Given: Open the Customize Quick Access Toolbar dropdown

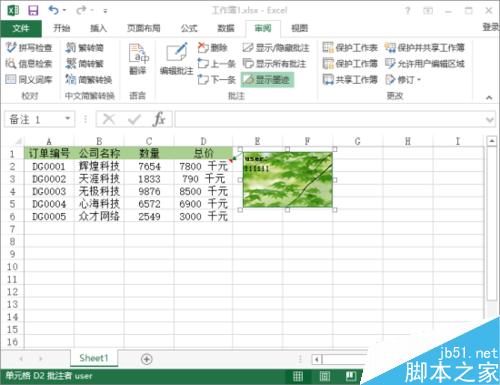Looking at the screenshot, I should click(105, 11).
